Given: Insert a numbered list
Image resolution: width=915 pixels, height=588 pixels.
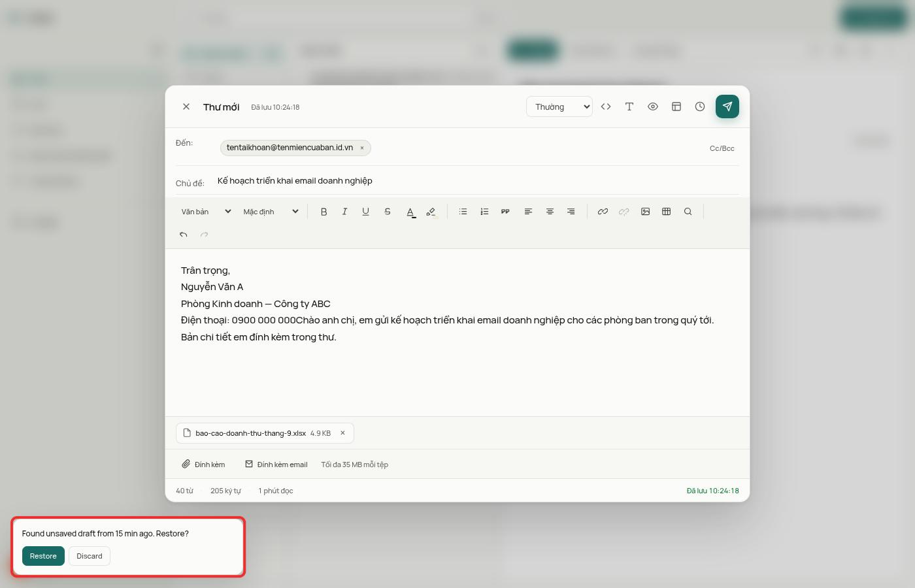Looking at the screenshot, I should pyautogui.click(x=484, y=212).
